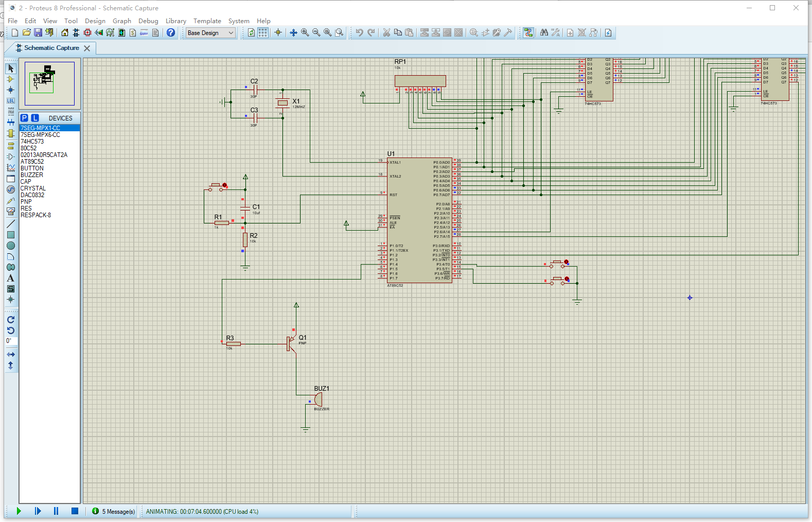Image resolution: width=812 pixels, height=522 pixels.
Task: Click the Zoom Out magnifier icon
Action: pos(316,32)
